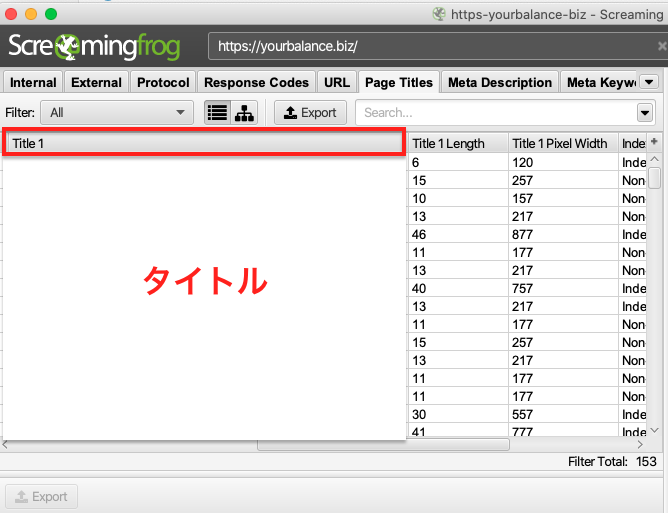
Task: Click the window title frog icon
Action: point(439,14)
